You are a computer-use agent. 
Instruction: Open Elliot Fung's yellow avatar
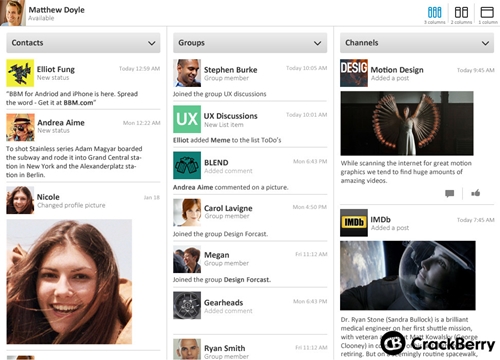tap(20, 73)
